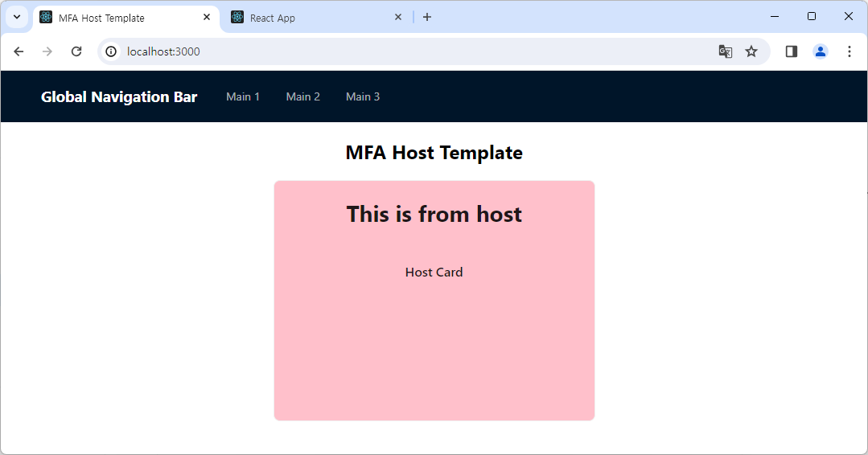The height and width of the screenshot is (455, 868).
Task: Click the browser forward arrow
Action: tap(47, 51)
